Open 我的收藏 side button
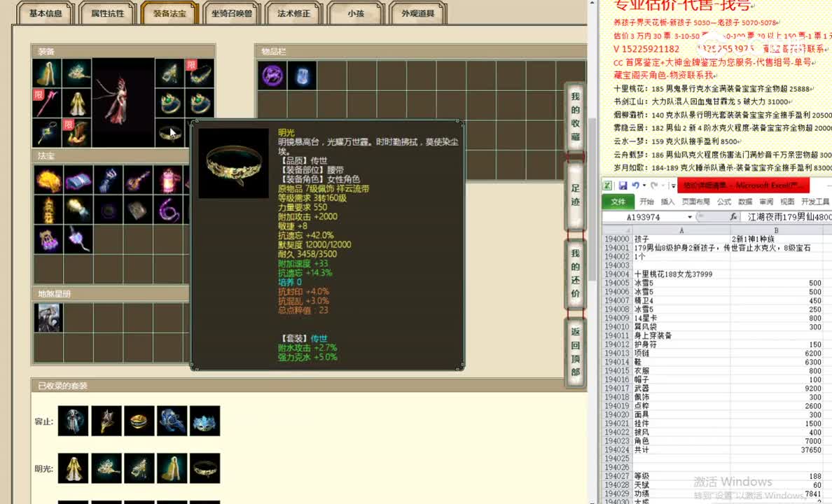 [575, 117]
